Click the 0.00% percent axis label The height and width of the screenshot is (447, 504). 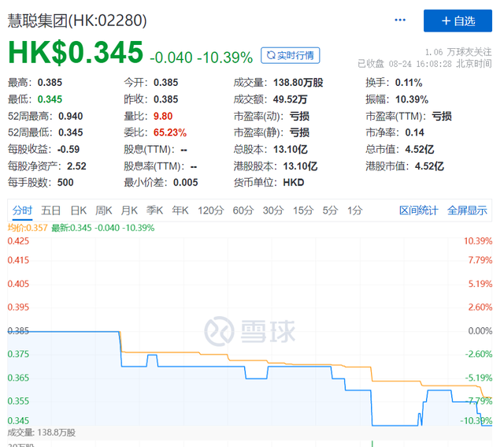tap(480, 331)
